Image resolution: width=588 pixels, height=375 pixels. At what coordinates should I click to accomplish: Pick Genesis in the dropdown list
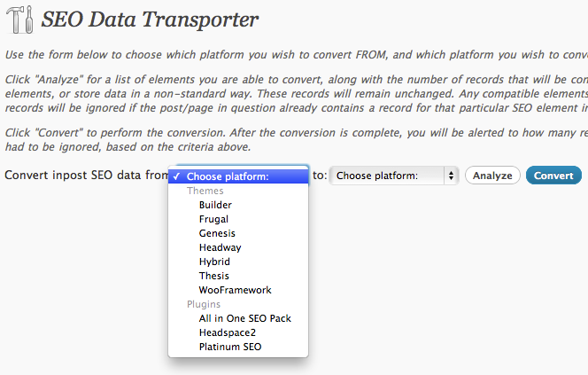[x=217, y=233]
